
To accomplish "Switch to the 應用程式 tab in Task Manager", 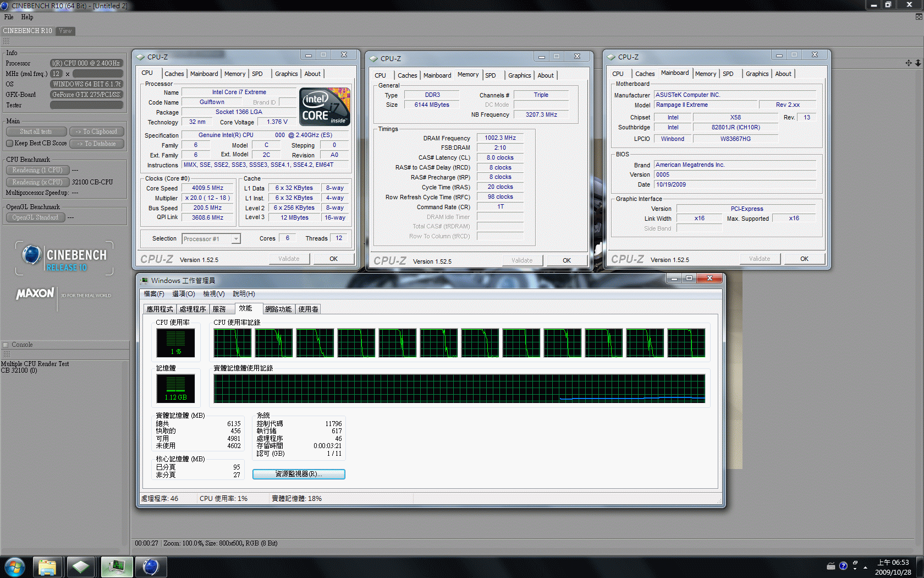I will 159,309.
